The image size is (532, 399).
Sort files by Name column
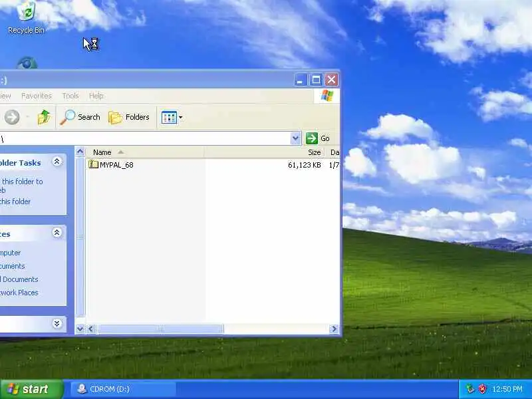pos(145,152)
